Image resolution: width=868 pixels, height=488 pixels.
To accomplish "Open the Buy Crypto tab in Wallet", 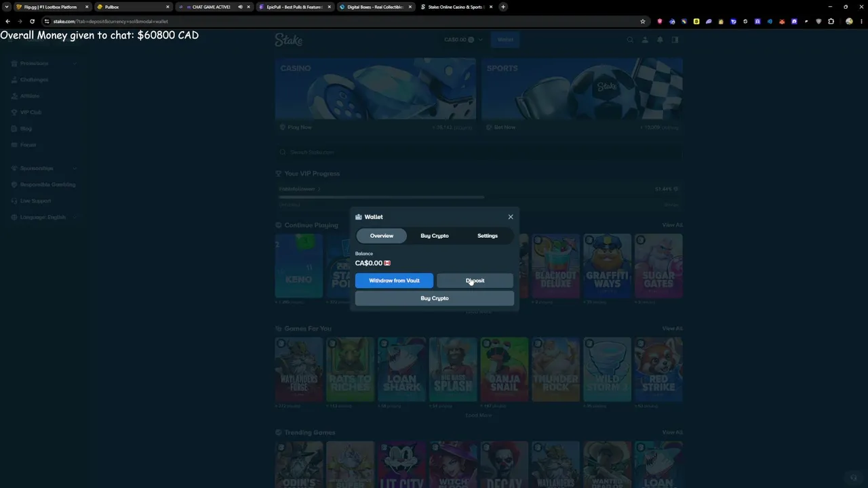I will point(435,236).
